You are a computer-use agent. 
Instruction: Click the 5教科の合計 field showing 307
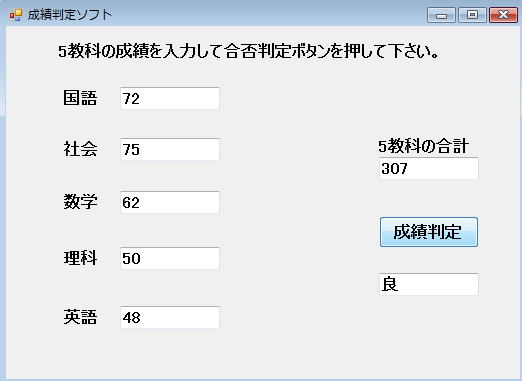point(429,168)
